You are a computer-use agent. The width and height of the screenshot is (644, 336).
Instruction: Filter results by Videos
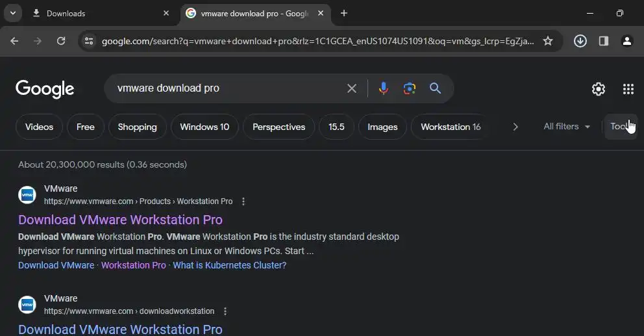tap(39, 127)
